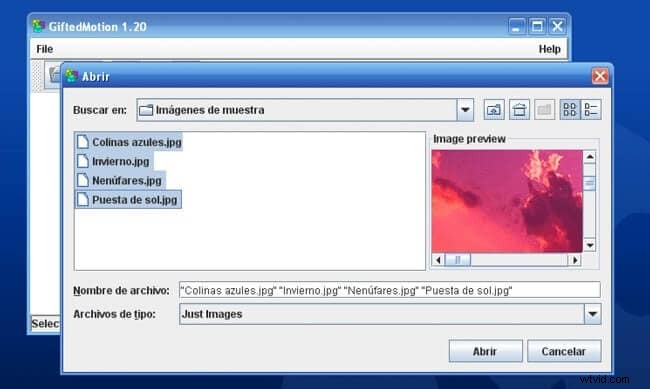The width and height of the screenshot is (650, 389).
Task: Click the GiftedMotion window title icon
Action: [x=39, y=26]
